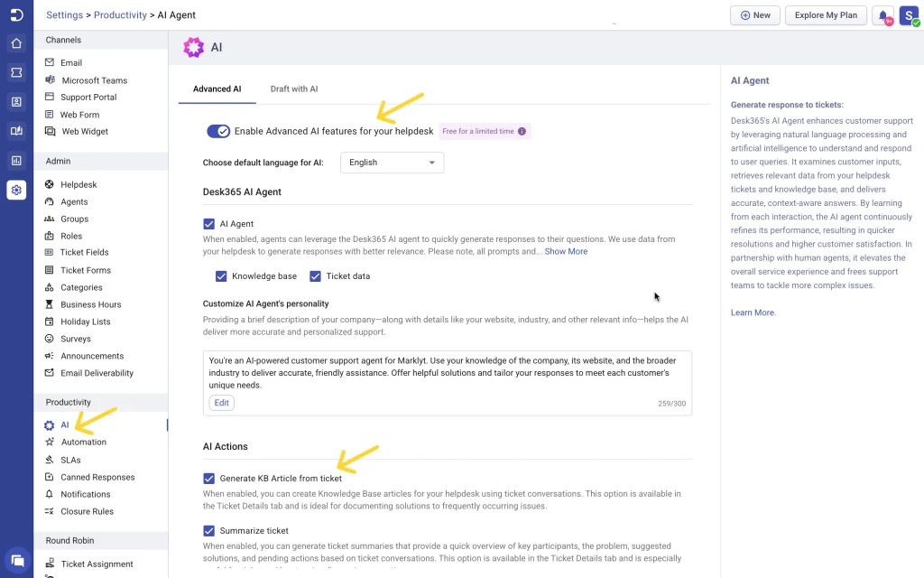Open the Home icon in left rail
This screenshot has width=924, height=578.
(x=16, y=43)
